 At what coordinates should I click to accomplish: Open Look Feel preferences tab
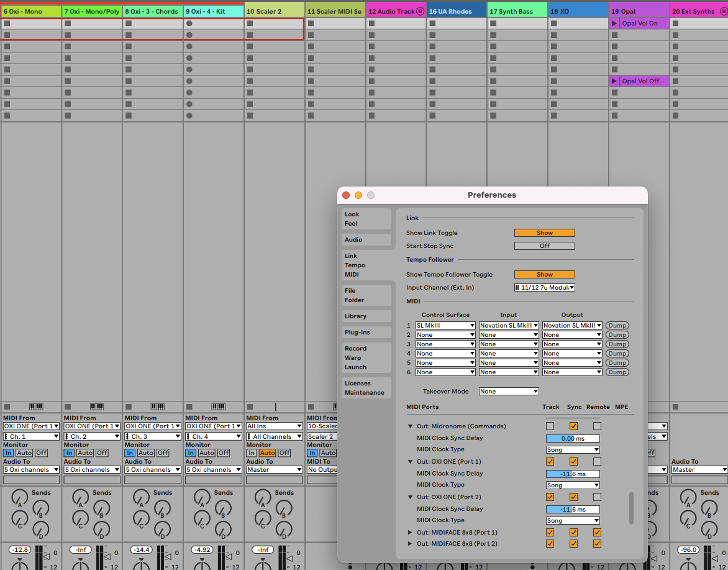(366, 219)
